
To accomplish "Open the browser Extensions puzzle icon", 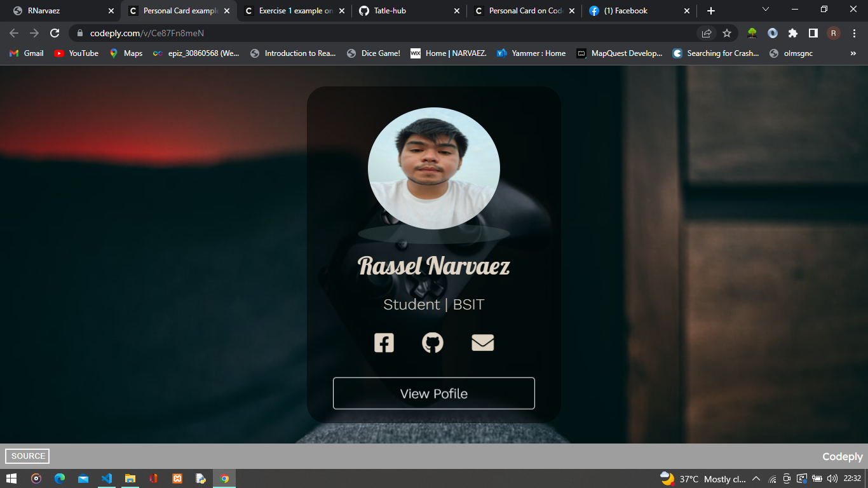I will [793, 33].
